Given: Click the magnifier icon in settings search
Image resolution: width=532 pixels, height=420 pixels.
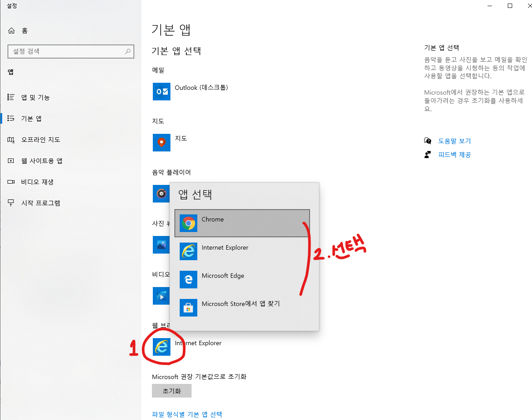Looking at the screenshot, I should click(x=128, y=52).
